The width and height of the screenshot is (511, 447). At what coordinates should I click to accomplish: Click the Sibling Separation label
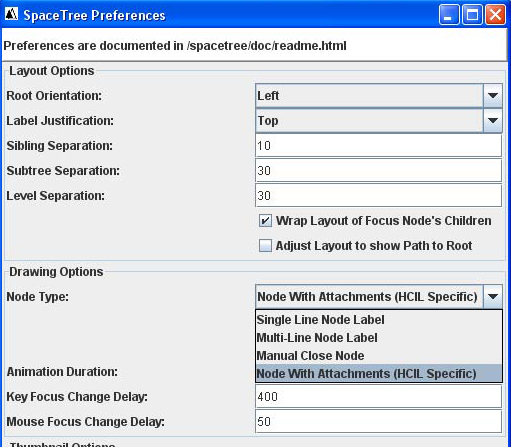59,146
